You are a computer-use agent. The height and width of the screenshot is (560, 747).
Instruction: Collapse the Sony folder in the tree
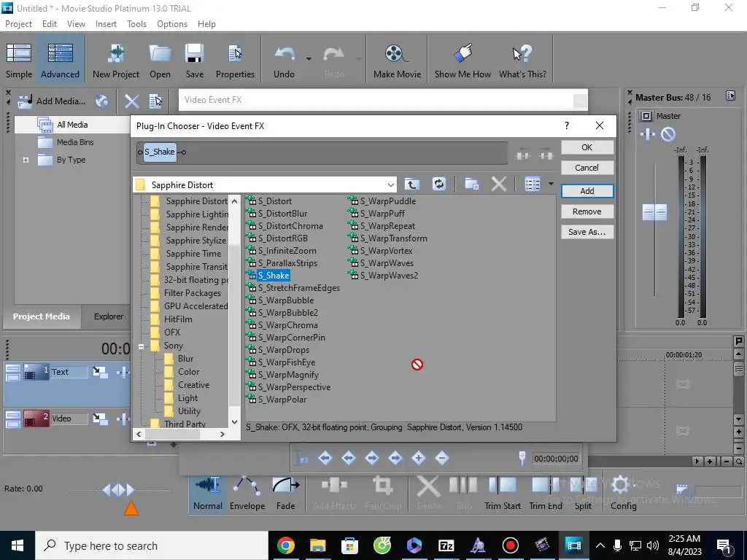pyautogui.click(x=142, y=346)
